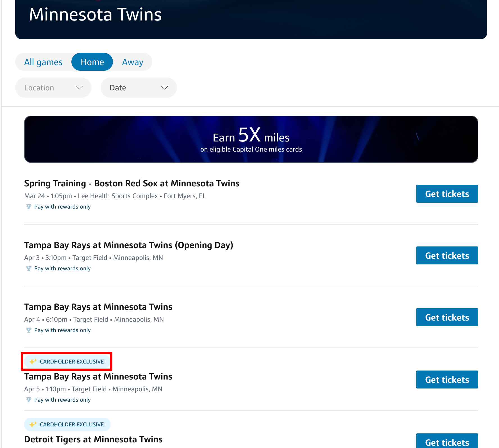499x448 pixels.
Task: Open Spring Training - Boston Red Sox at Minnesota Twins
Action: coord(132,183)
